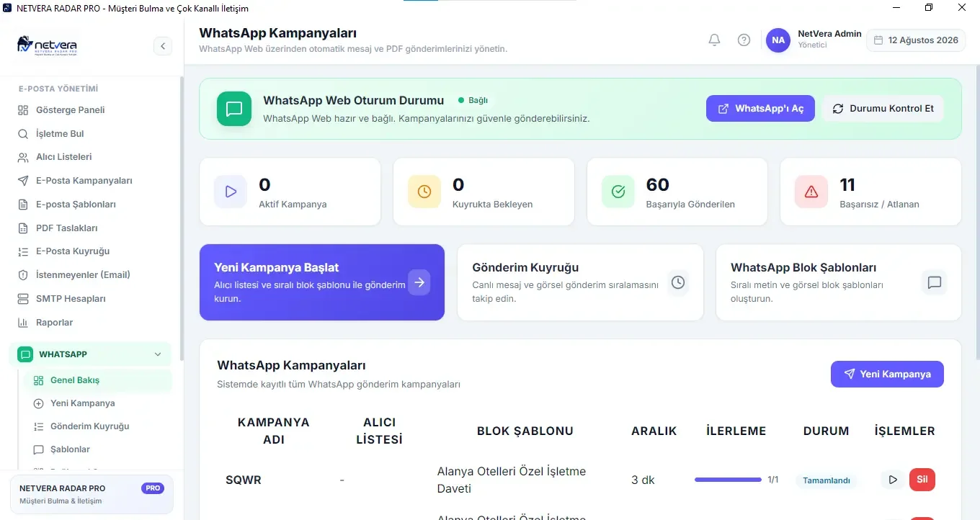The height and width of the screenshot is (520, 980).
Task: Click the DURUM column header
Action: point(827,431)
